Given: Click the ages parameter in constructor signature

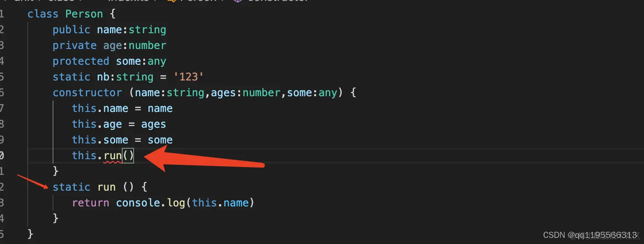Looking at the screenshot, I should (223, 93).
